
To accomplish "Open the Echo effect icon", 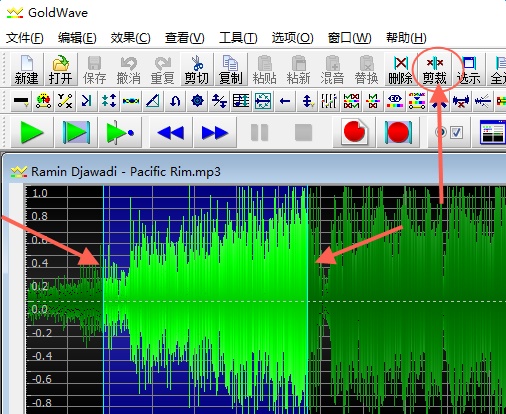I will tap(87, 101).
